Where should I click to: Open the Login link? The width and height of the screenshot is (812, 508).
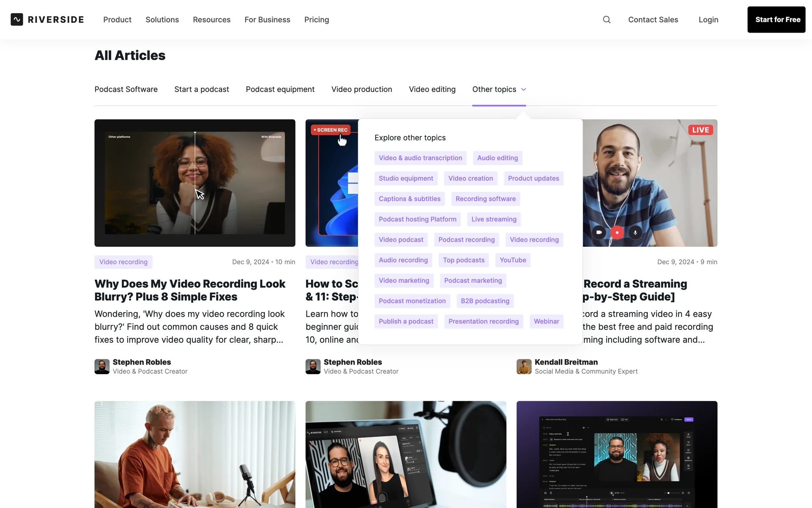[x=708, y=19]
